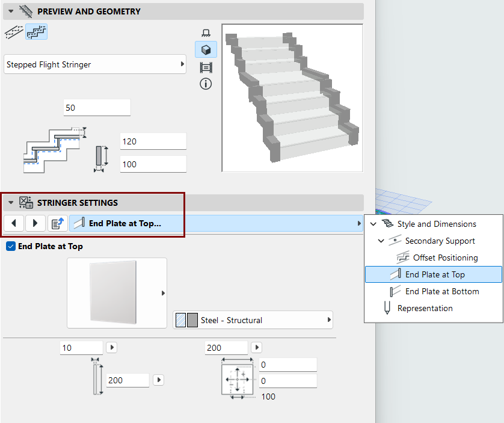Switch preview to 3D view icon
The width and height of the screenshot is (504, 423).
[206, 49]
